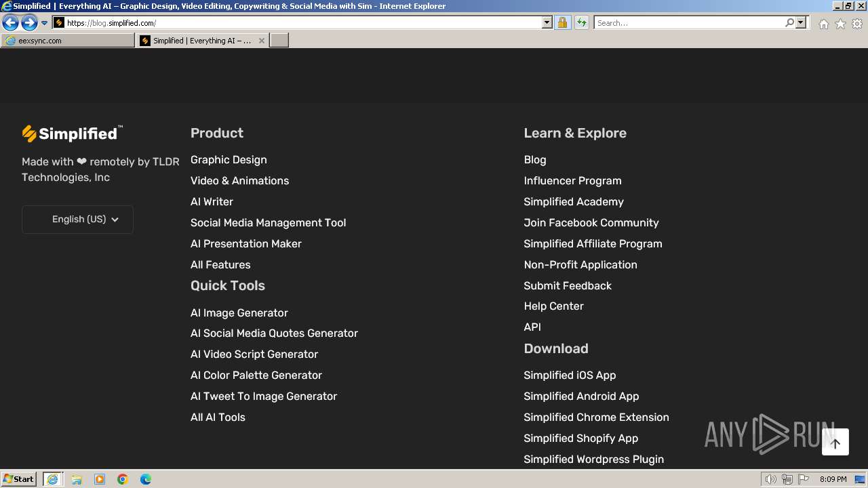This screenshot has width=868, height=488.
Task: Click the Download heading
Action: (556, 349)
